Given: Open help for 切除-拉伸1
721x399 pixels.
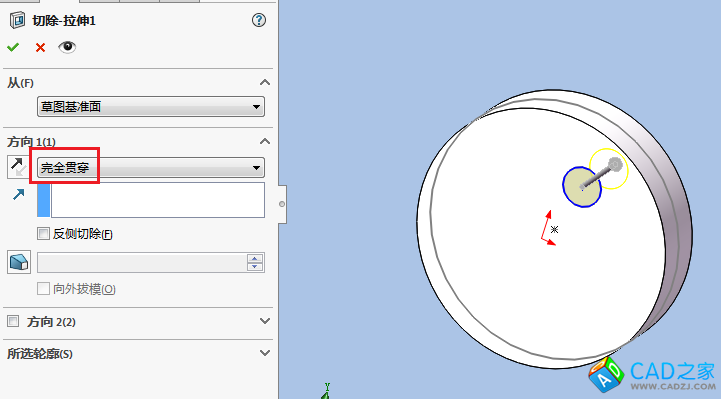Looking at the screenshot, I should 259,20.
